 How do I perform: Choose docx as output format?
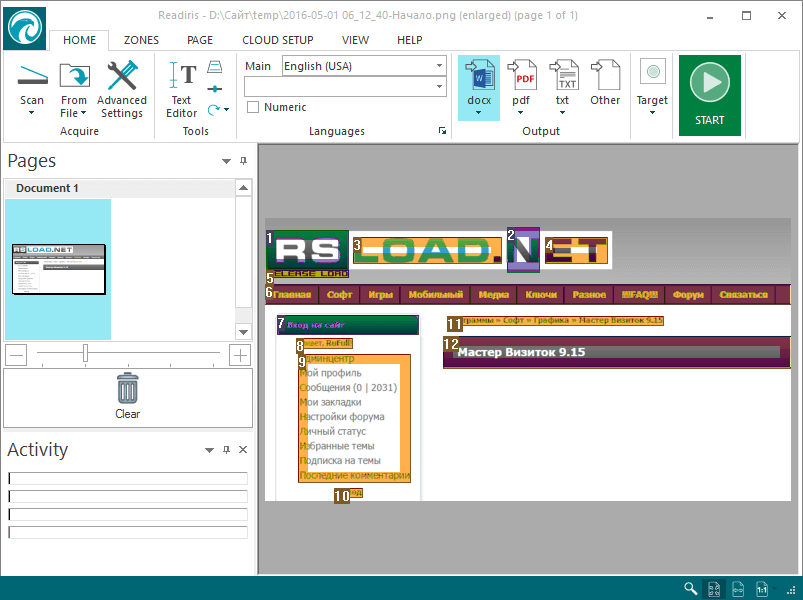click(x=478, y=85)
